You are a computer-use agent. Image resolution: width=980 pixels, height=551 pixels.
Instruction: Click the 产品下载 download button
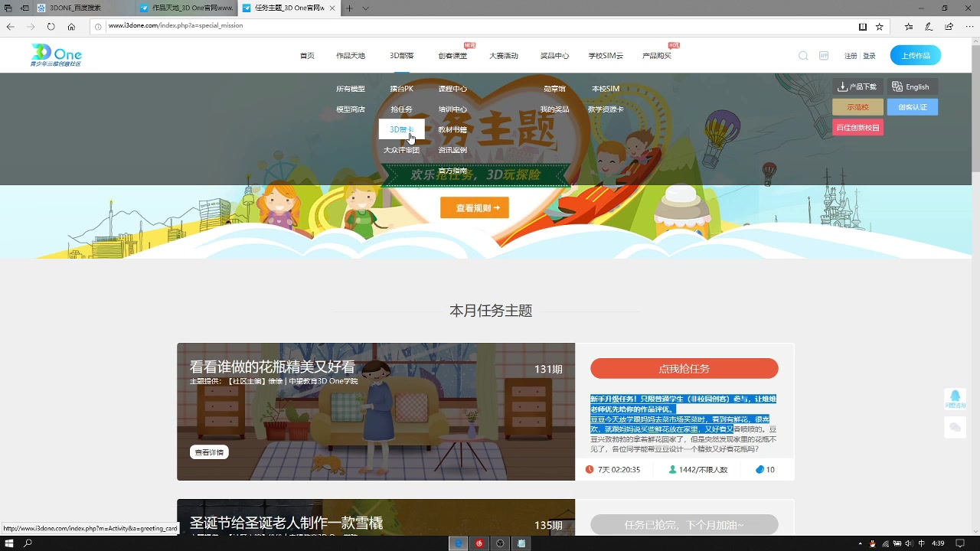(858, 86)
